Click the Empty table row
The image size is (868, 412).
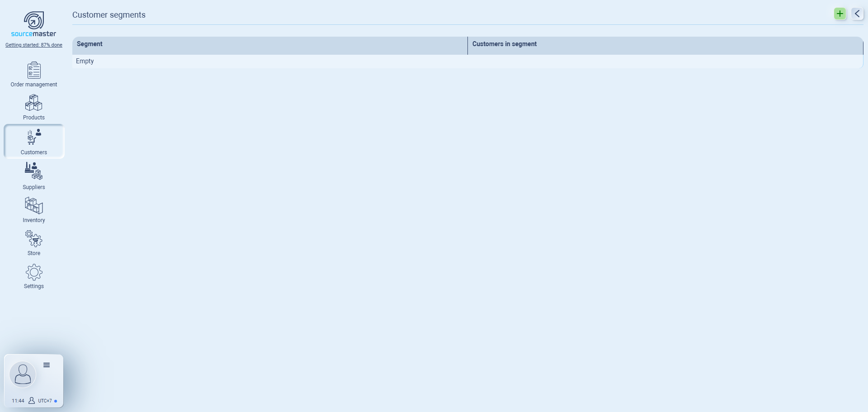click(x=467, y=62)
